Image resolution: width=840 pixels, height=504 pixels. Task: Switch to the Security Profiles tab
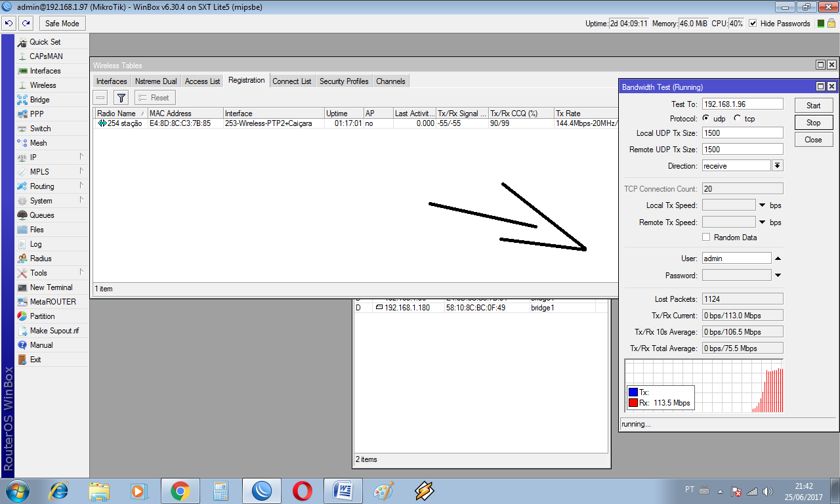(x=344, y=81)
